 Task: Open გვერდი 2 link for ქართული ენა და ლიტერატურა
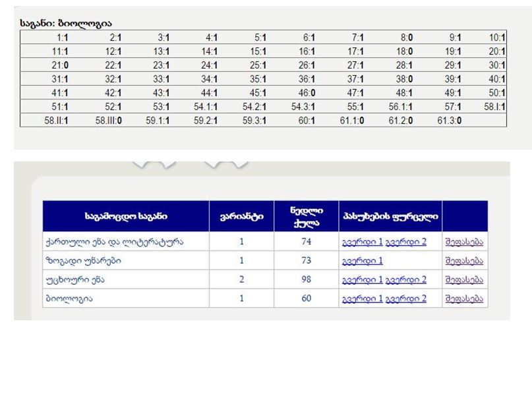coord(406,242)
